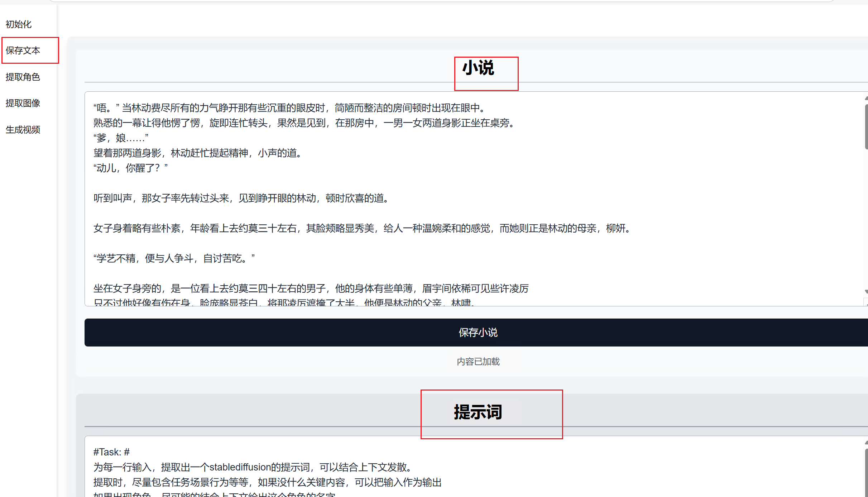Open the 初始化 sidebar item
The height and width of the screenshot is (497, 868).
[19, 24]
